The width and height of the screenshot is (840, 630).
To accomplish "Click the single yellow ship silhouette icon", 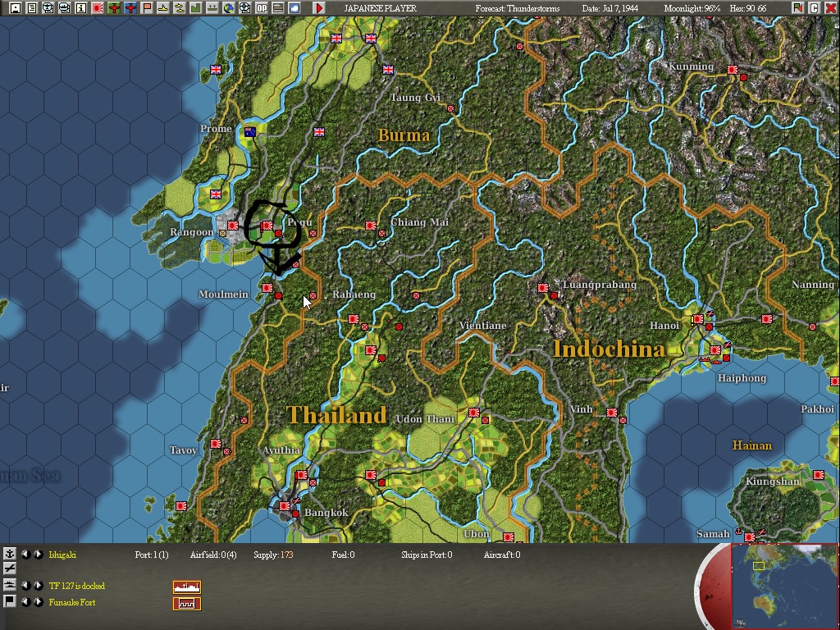I will pos(163,8).
